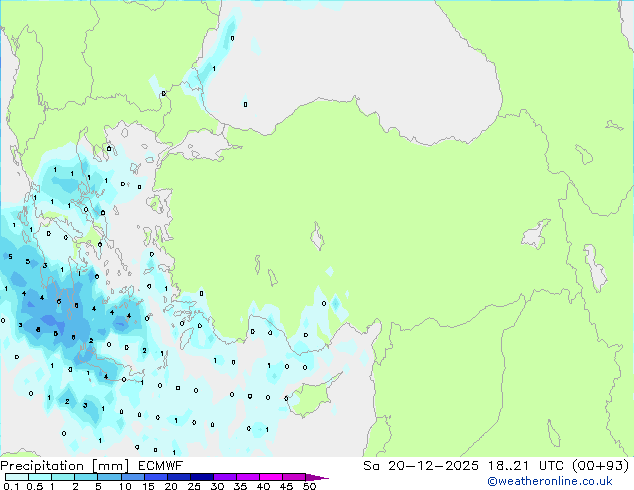The height and width of the screenshot is (490, 634).
Task: Click the '0.1' legend scale label
Action: (x=11, y=486)
